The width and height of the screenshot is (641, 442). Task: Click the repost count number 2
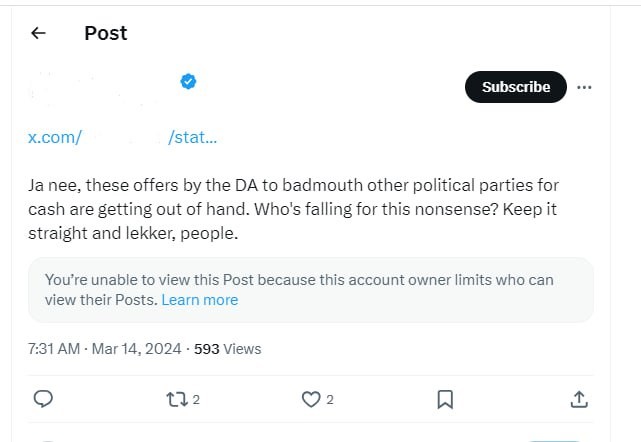click(196, 400)
